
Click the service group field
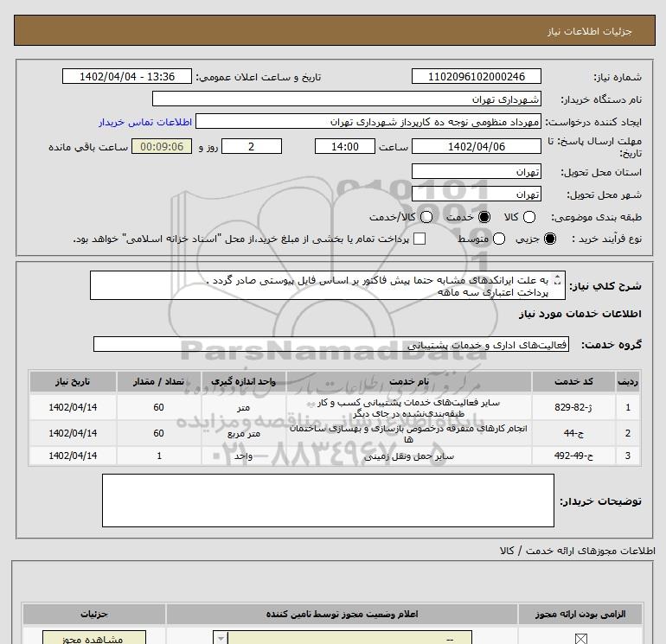coord(331,344)
